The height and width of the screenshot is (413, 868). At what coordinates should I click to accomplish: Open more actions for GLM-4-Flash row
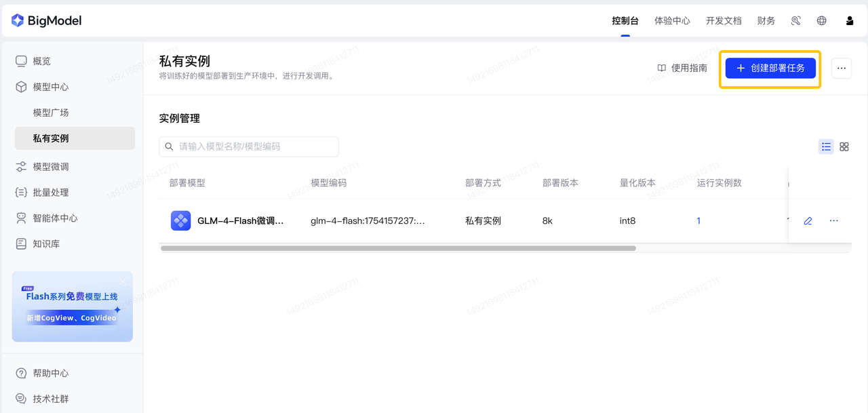coord(834,221)
